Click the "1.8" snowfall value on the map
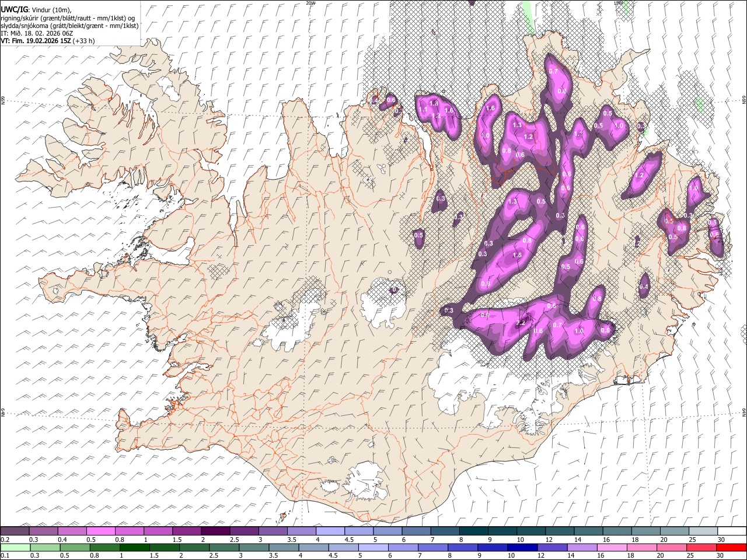The image size is (747, 560). [434, 103]
